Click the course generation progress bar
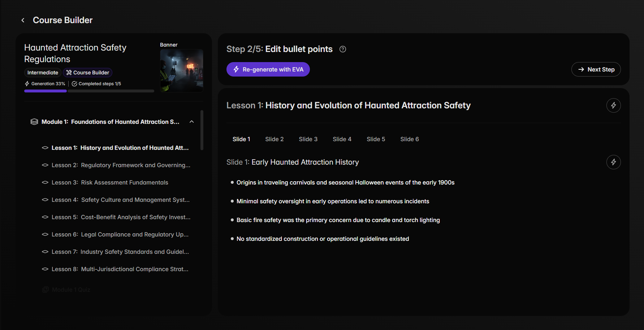 pos(89,91)
